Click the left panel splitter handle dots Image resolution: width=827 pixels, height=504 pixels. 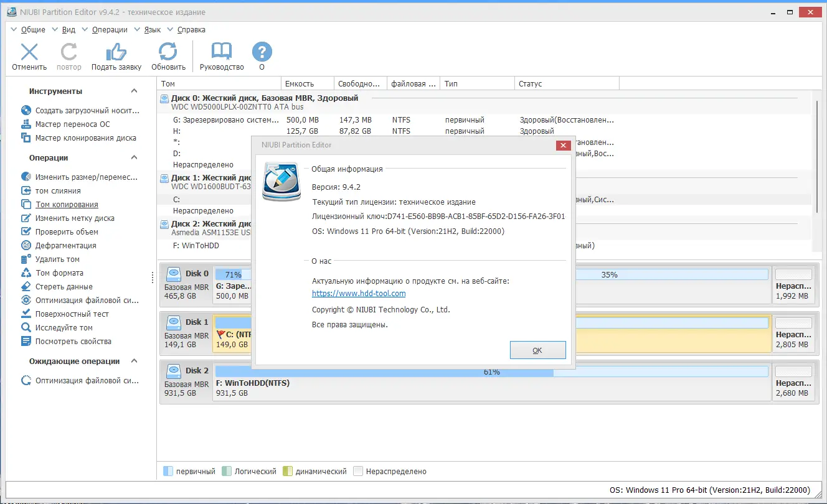tap(153, 278)
